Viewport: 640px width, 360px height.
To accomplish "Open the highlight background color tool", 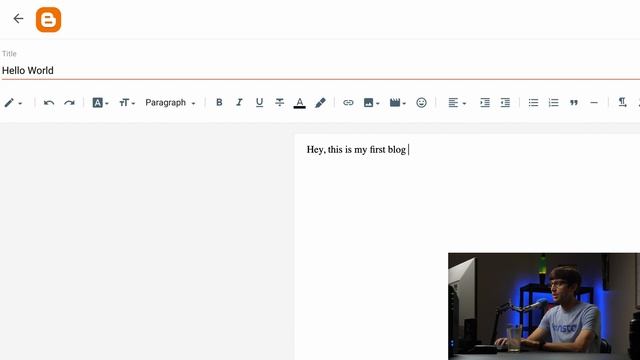I will (320, 102).
